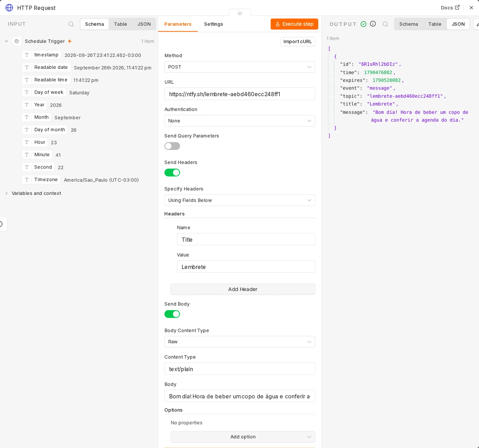Click the green success checkmark icon
Image resolution: width=479 pixels, height=448 pixels.
pos(363,24)
